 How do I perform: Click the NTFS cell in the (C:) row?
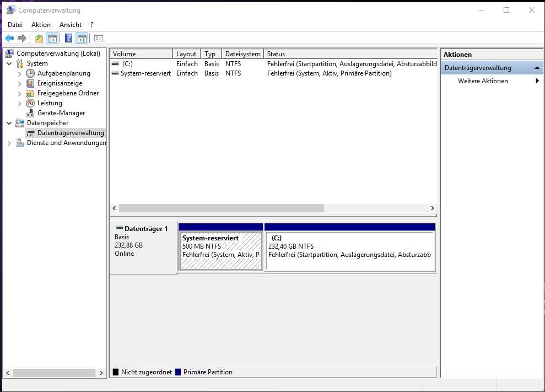click(233, 64)
